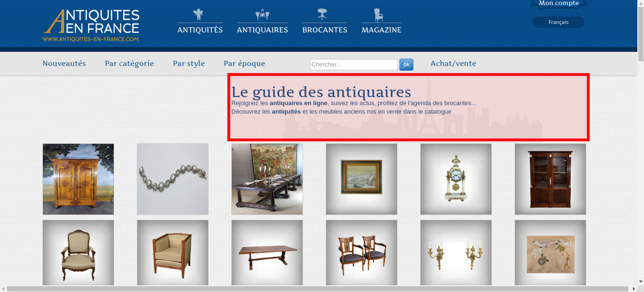
Task: Open the Par catégorie menu
Action: point(129,64)
